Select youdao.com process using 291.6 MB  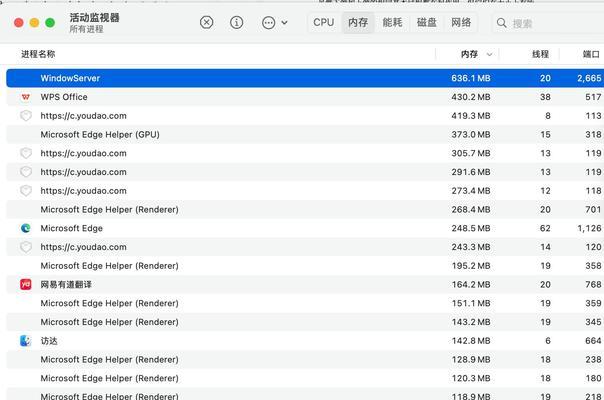83,172
